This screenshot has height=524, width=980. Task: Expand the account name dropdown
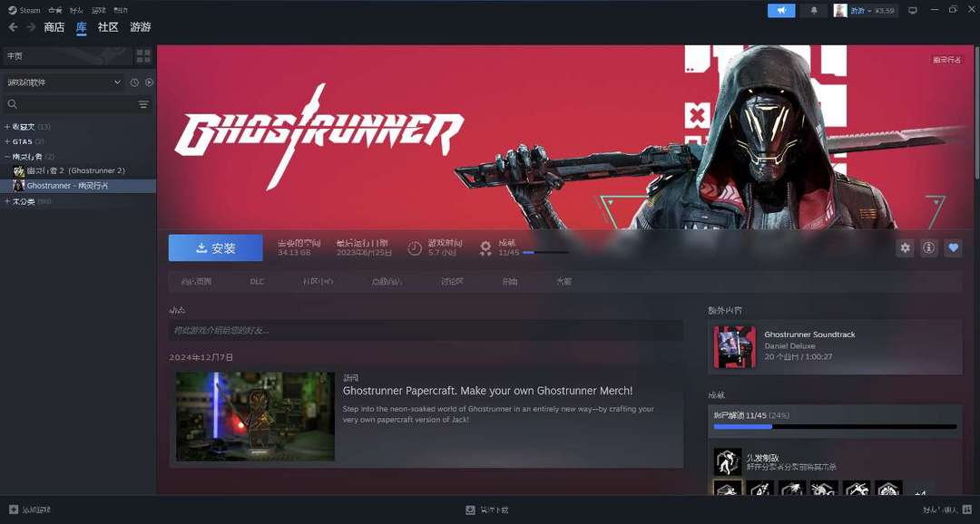pos(872,11)
